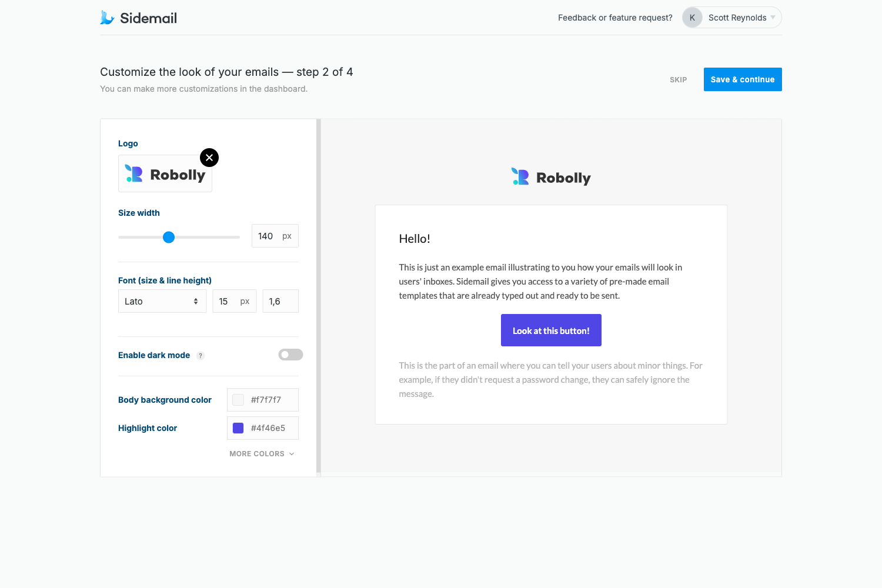Click the Sidemail bird logo

coord(107,18)
